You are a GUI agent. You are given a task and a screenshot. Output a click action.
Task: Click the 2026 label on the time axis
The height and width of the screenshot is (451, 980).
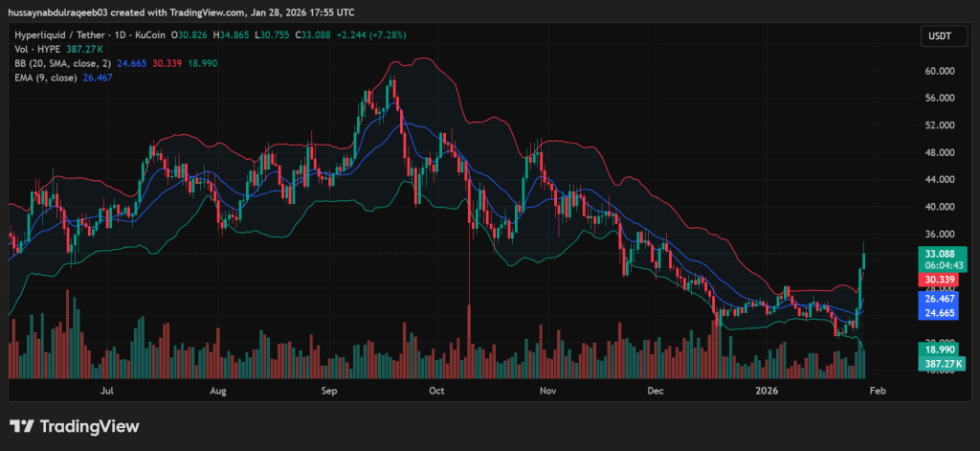click(x=766, y=391)
